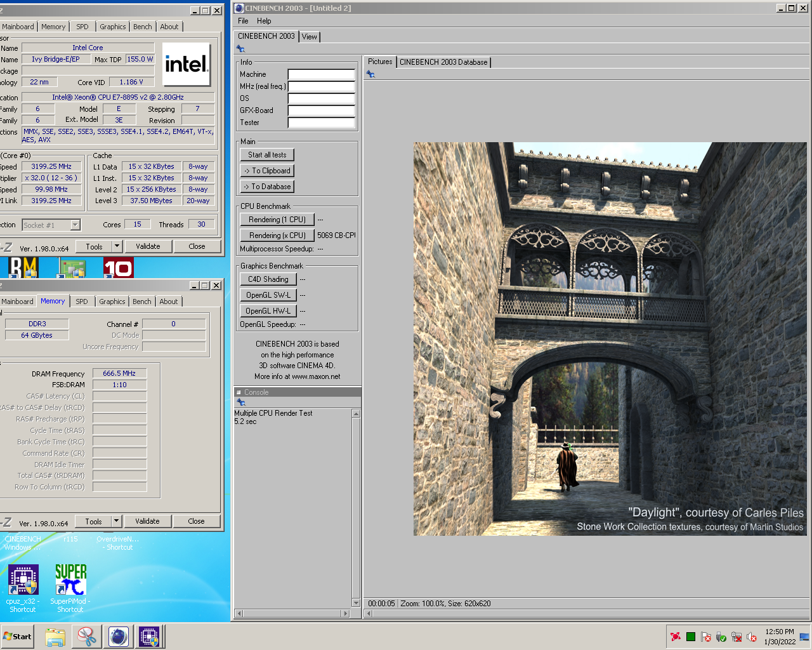Open the Cinebench globe taskbar icon
This screenshot has height=650, width=812.
tap(118, 637)
